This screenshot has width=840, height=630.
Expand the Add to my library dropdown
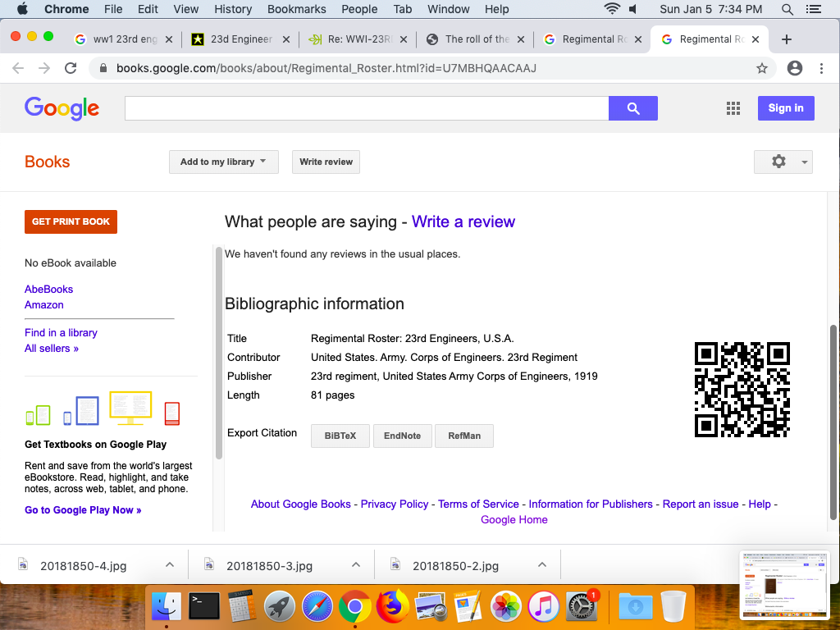coord(223,162)
